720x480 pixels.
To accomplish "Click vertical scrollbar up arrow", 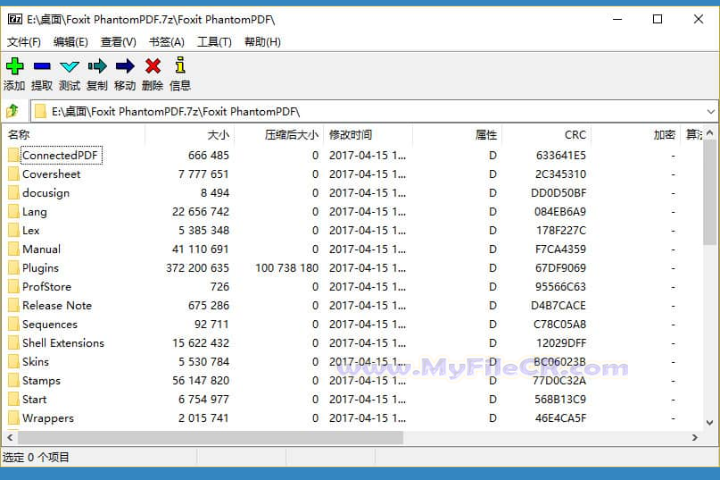I will [709, 133].
